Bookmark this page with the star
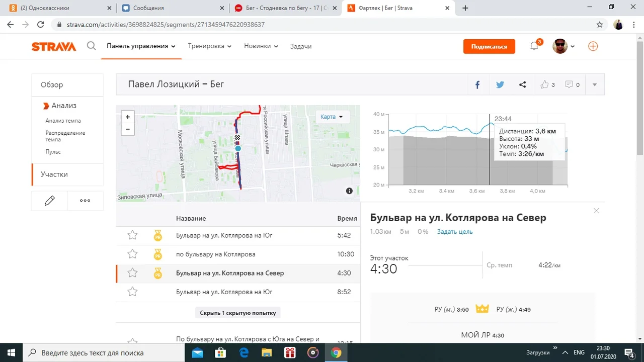 click(x=600, y=24)
